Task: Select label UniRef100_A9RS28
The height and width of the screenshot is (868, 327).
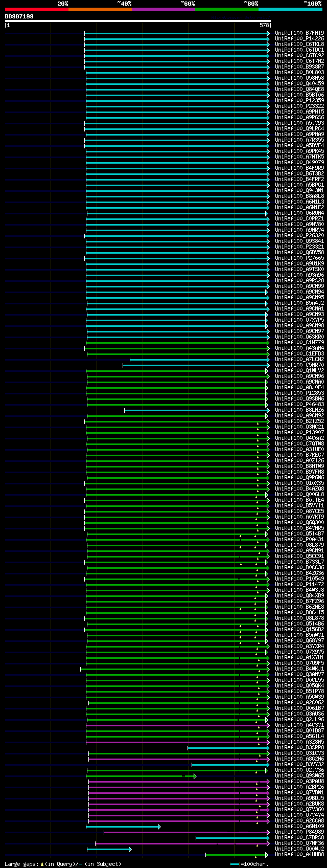Action: click(x=299, y=280)
